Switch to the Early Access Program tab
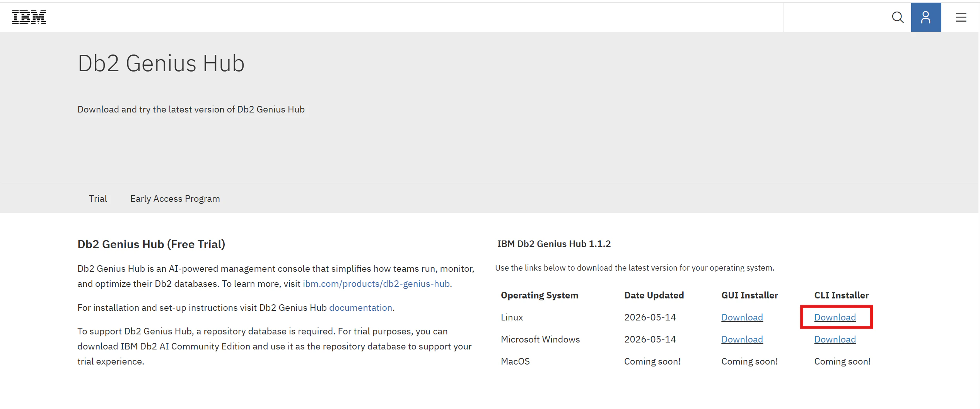Viewport: 980px width, 409px height. 175,199
